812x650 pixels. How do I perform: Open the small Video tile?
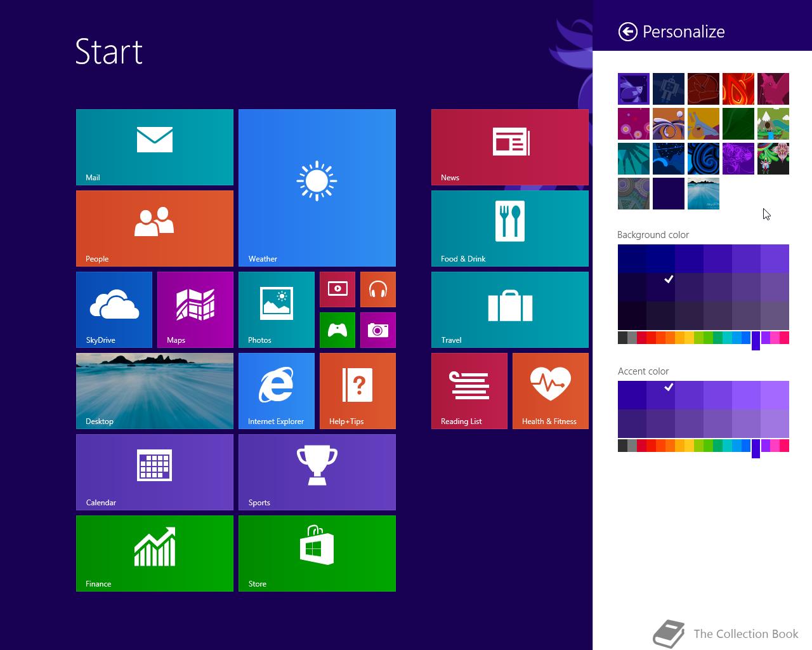point(337,289)
